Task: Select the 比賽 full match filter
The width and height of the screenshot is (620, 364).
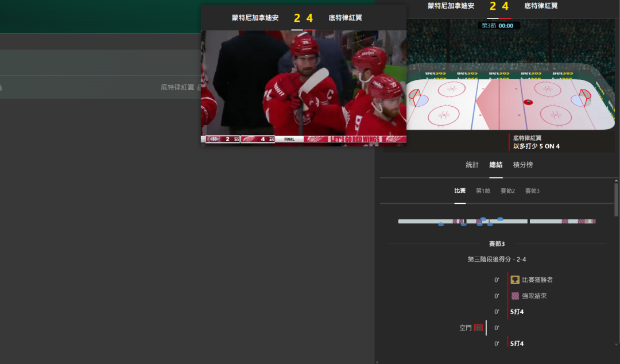Action: 460,191
